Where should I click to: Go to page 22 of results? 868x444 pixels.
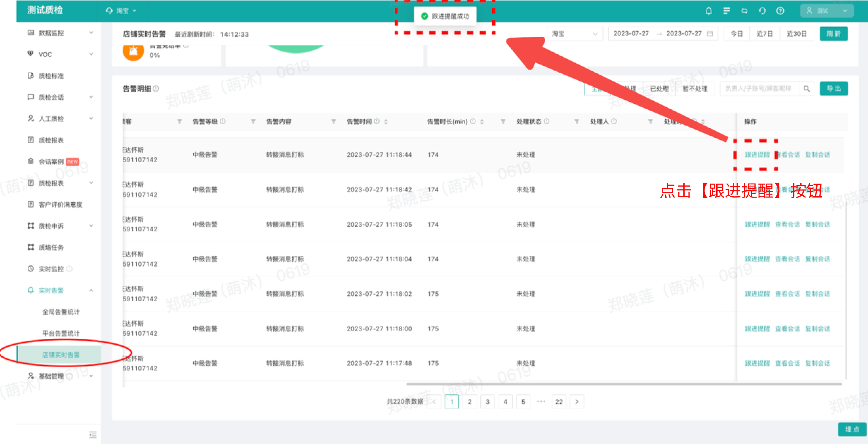(x=559, y=402)
